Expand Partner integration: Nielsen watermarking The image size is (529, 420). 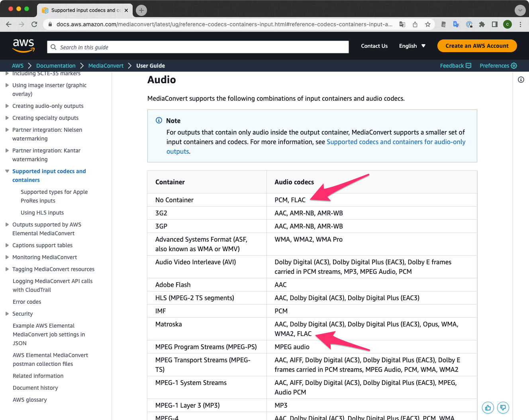coord(7,130)
